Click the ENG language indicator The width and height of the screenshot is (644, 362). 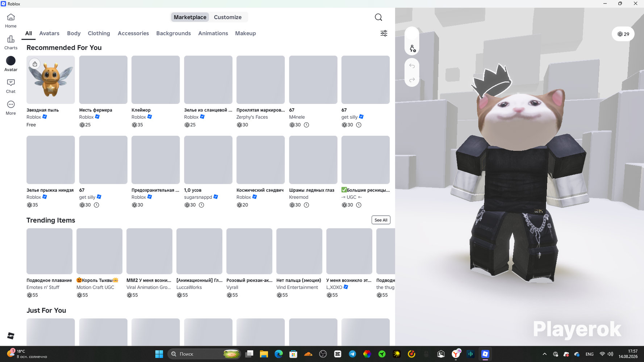click(x=590, y=354)
